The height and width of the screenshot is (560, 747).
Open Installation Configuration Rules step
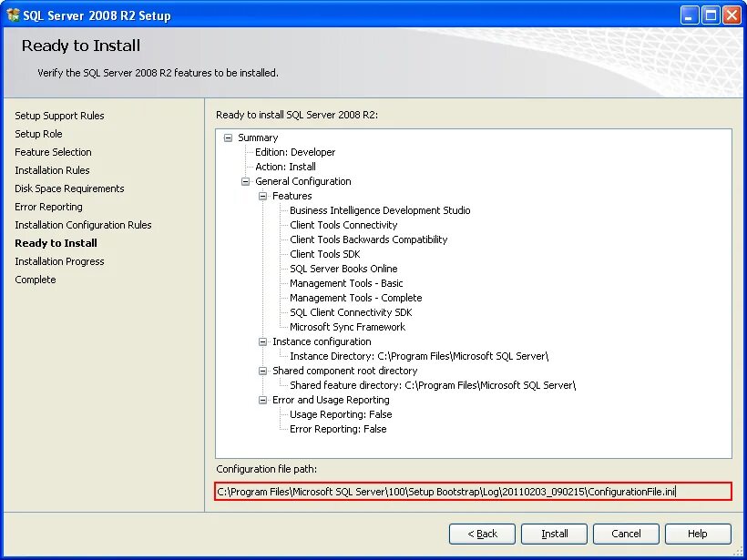click(x=84, y=225)
